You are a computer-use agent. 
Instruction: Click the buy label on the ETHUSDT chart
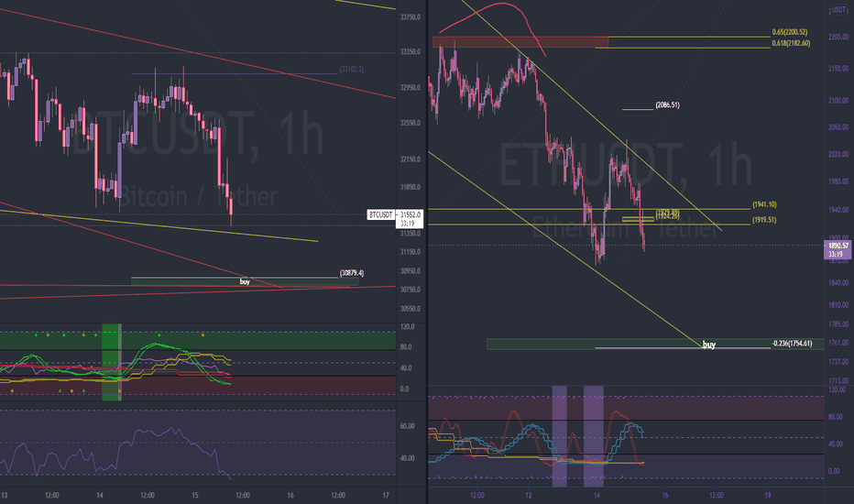coord(708,345)
